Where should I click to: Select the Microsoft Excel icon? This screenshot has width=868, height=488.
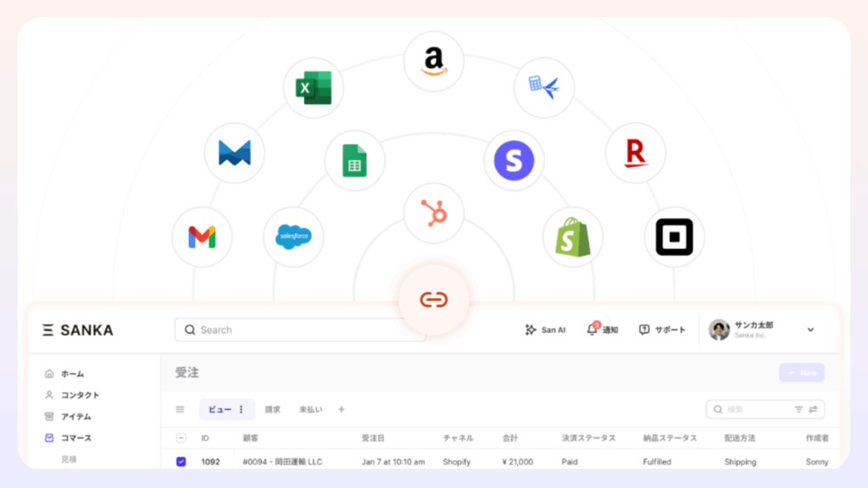pyautogui.click(x=314, y=88)
